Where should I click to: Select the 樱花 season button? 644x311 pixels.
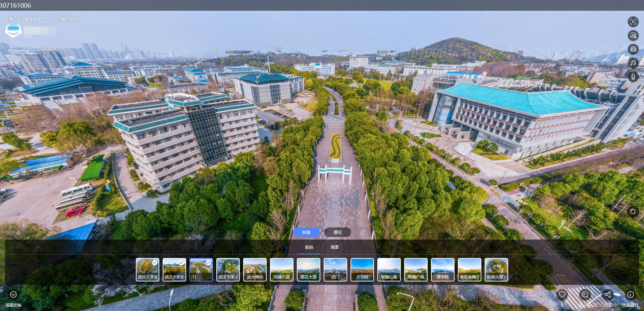click(x=338, y=232)
